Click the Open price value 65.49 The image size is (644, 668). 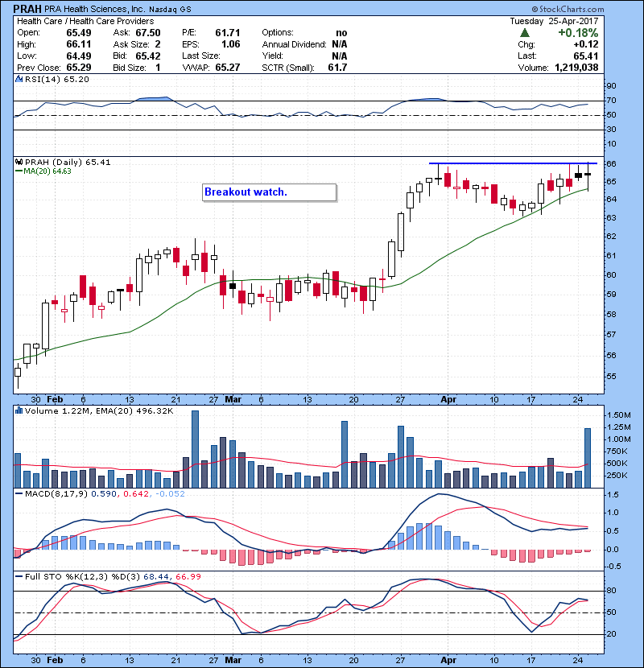[79, 33]
